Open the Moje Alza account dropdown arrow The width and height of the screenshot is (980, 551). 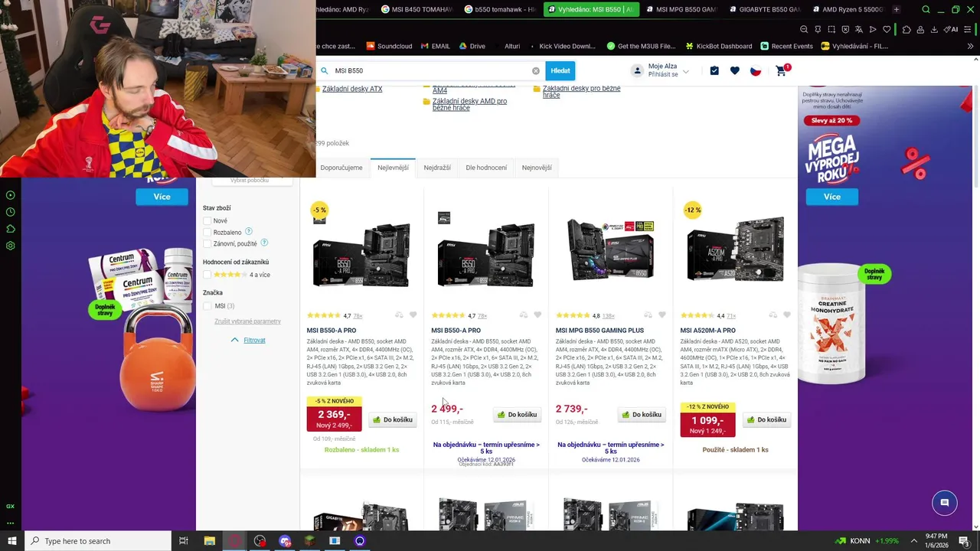click(686, 71)
